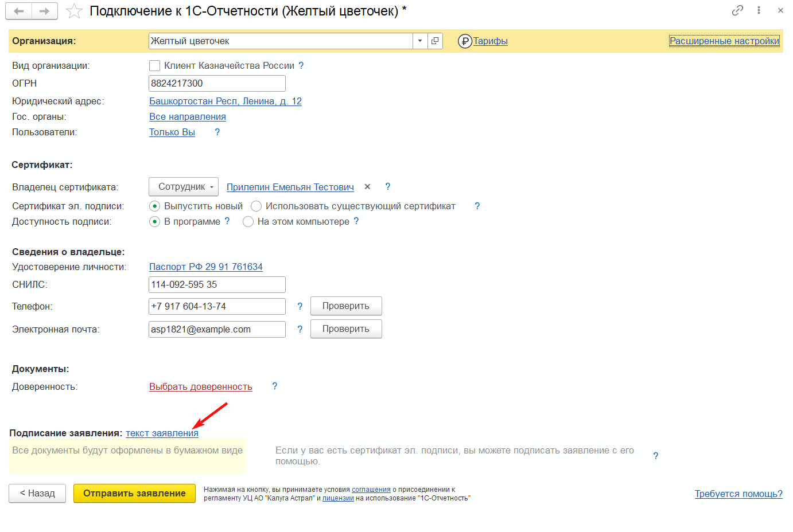Open текст заявления link
The height and width of the screenshot is (532, 793).
[x=162, y=433]
